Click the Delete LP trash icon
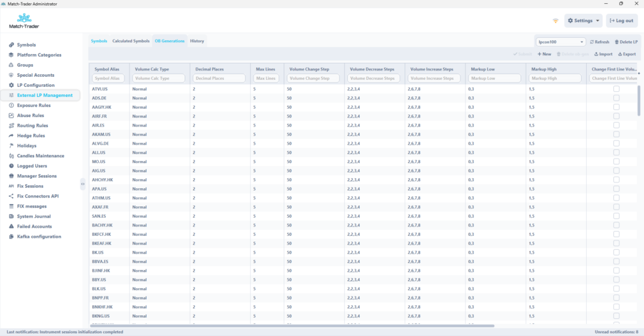This screenshot has height=336, width=644. (617, 42)
